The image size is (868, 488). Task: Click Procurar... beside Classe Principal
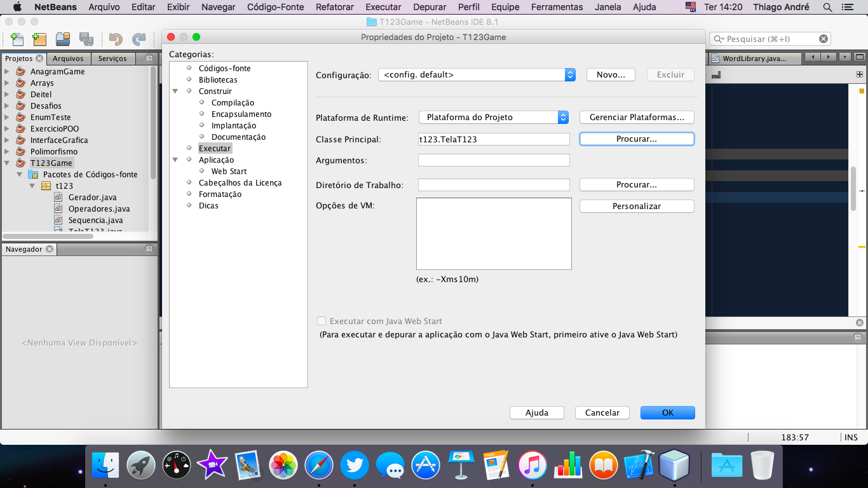click(637, 139)
